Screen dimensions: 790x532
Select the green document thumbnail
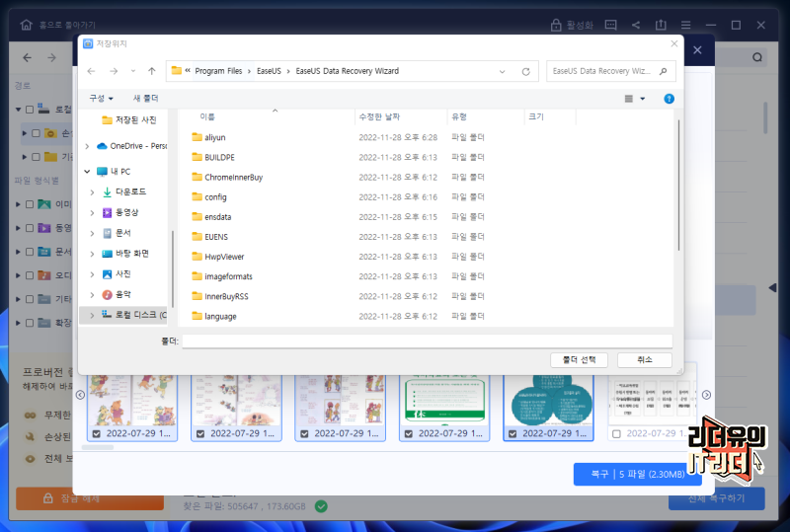click(444, 402)
